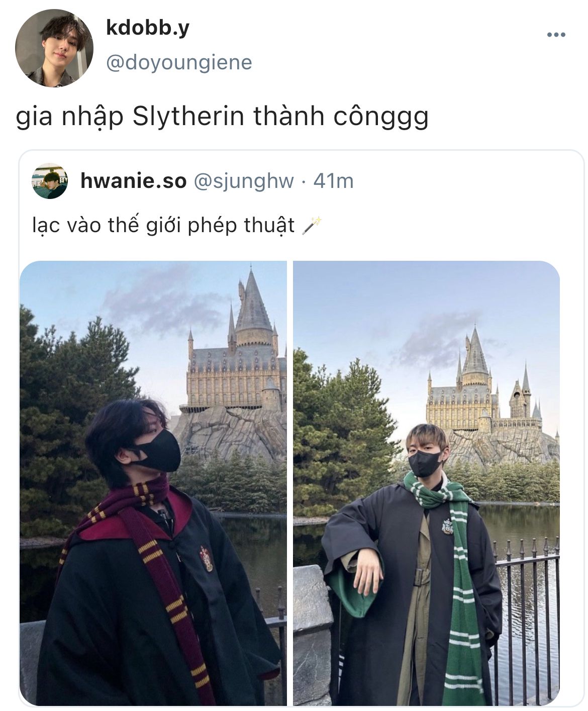Click the 41m timestamp
The width and height of the screenshot is (588, 711).
coord(333,181)
